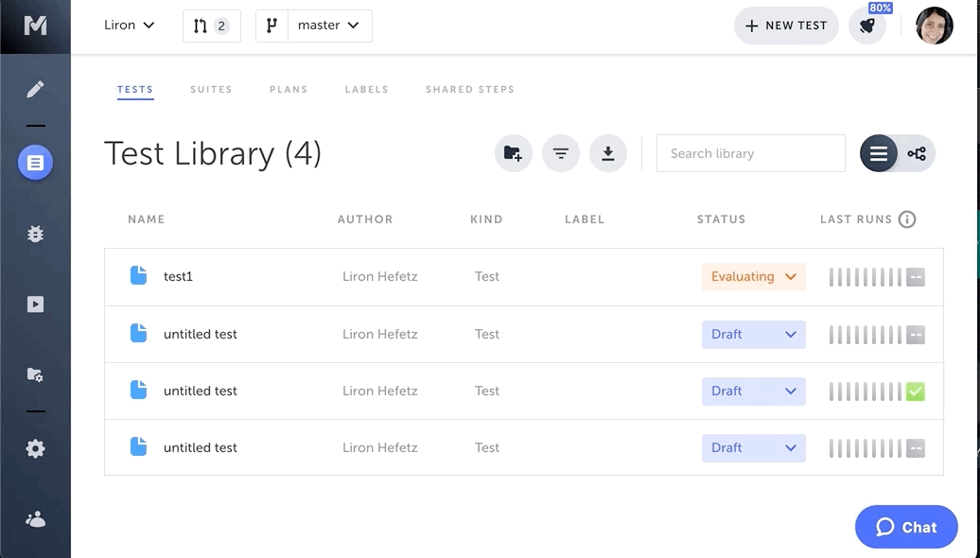Click the last run indicator for test1

pos(915,277)
